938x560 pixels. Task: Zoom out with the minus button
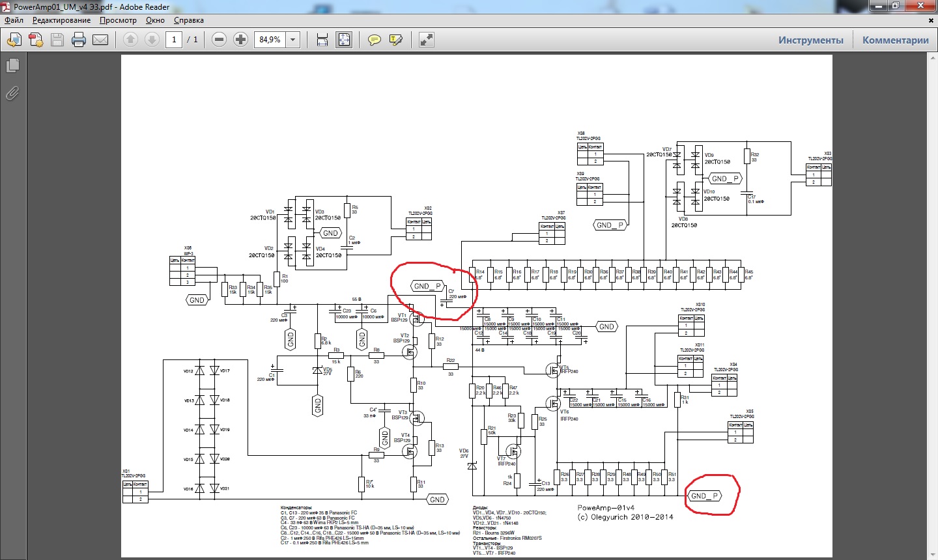click(x=220, y=40)
